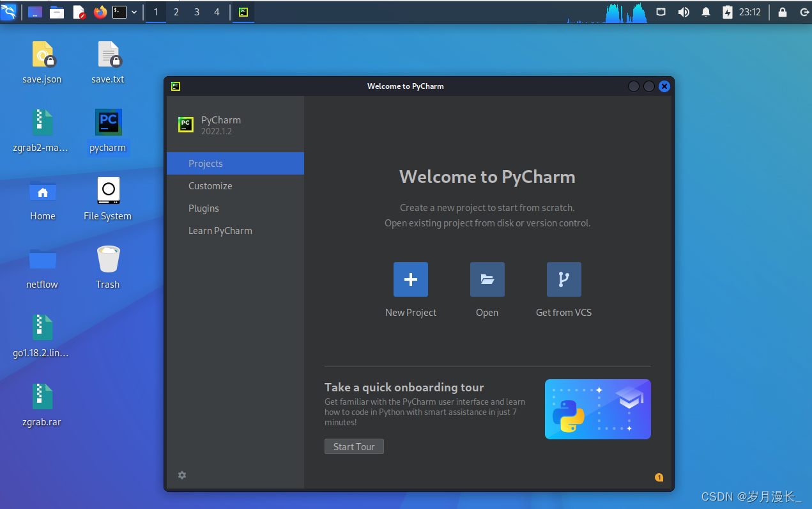Viewport: 812px width, 509px height.
Task: Select the go1.18.2.lin... archive icon
Action: point(43,327)
